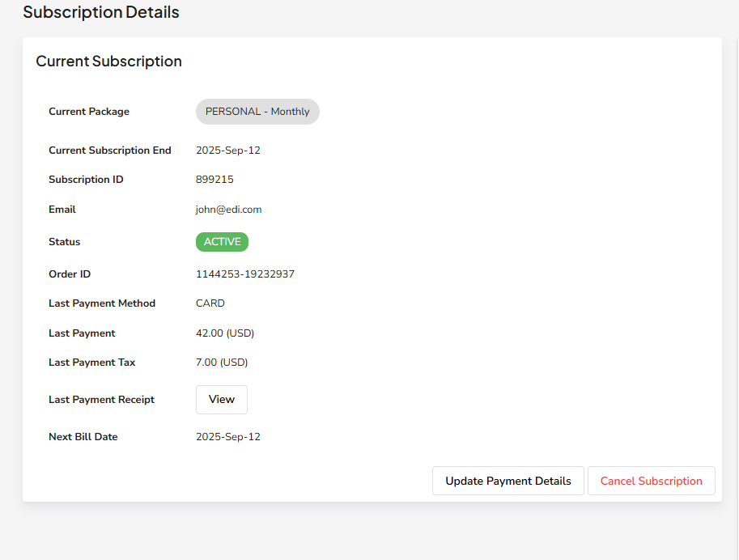
Task: Select the Subscription ID value 899215
Action: coord(214,180)
